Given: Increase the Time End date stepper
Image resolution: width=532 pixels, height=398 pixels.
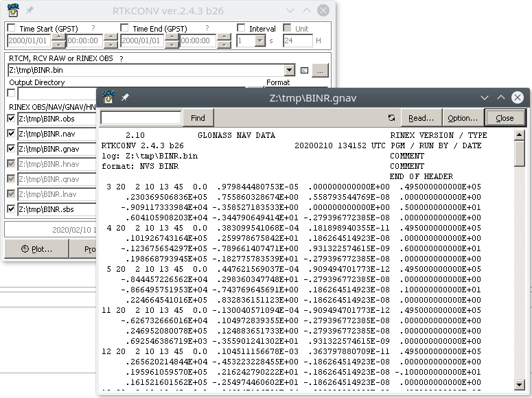Looking at the screenshot, I should (172, 37).
